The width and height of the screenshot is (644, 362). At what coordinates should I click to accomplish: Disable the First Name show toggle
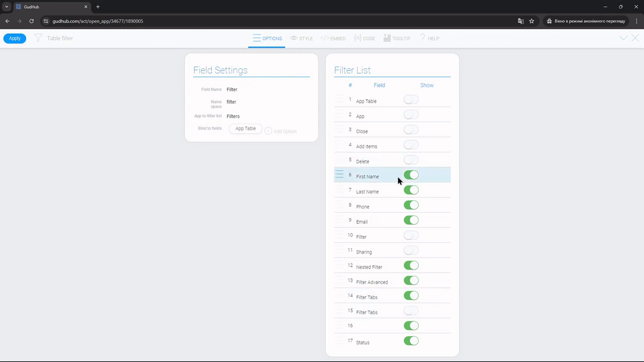(411, 175)
